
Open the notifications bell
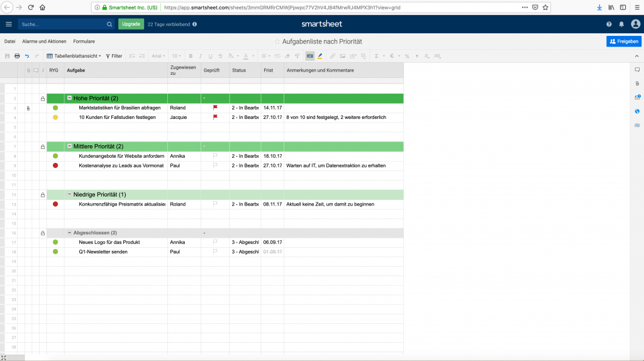[x=621, y=24]
